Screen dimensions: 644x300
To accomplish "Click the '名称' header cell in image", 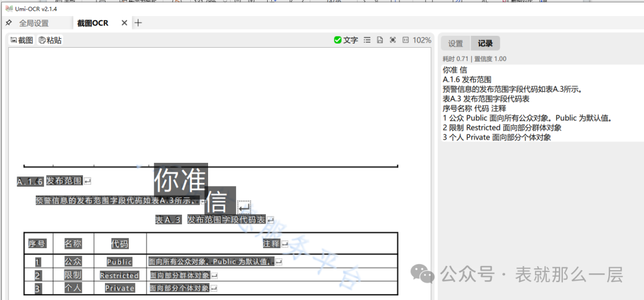I will click(x=73, y=244).
